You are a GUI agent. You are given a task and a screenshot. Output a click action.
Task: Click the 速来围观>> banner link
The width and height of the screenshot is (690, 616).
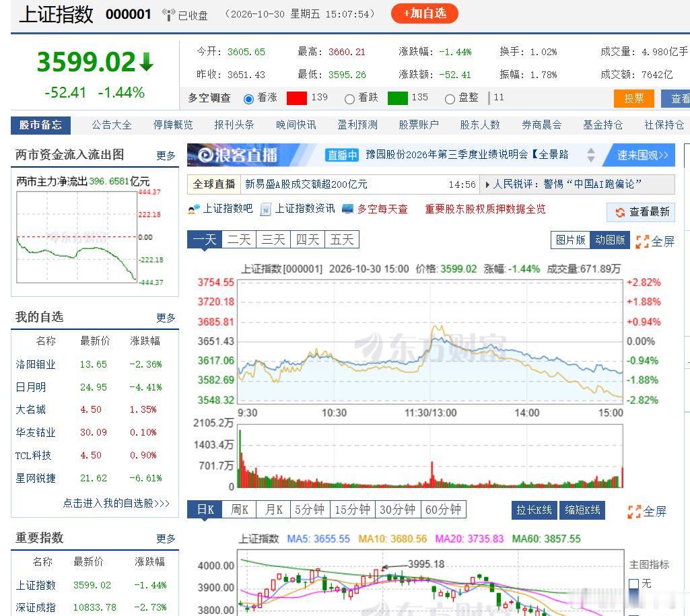click(642, 155)
